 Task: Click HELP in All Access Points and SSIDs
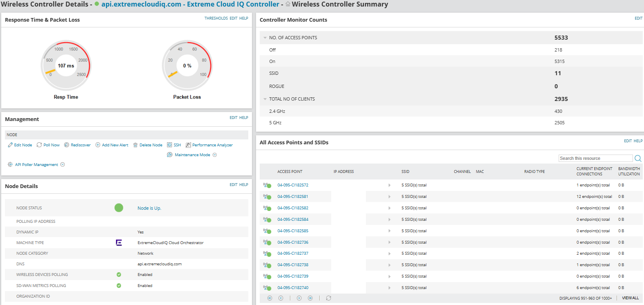click(x=638, y=141)
